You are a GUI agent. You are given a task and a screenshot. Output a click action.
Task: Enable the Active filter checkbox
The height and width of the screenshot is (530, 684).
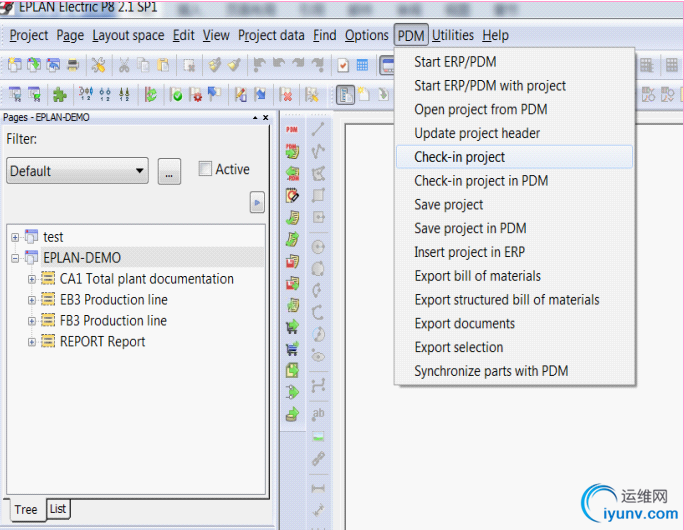tap(205, 168)
